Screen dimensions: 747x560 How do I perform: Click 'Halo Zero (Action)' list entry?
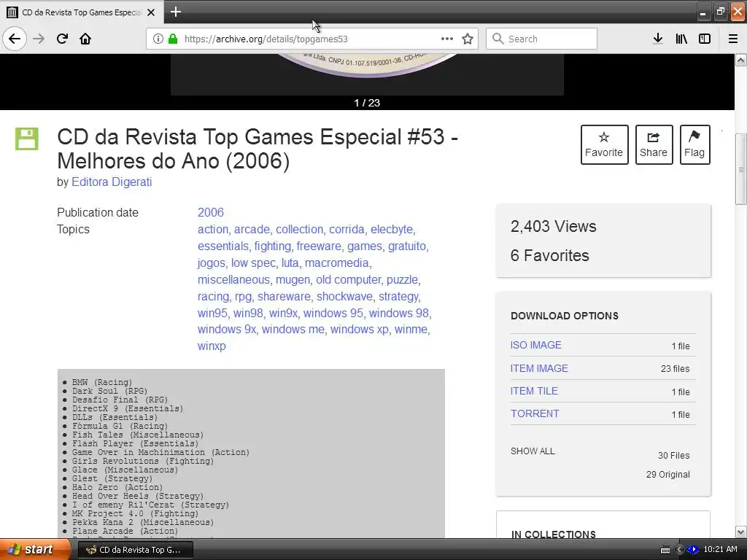click(x=117, y=487)
